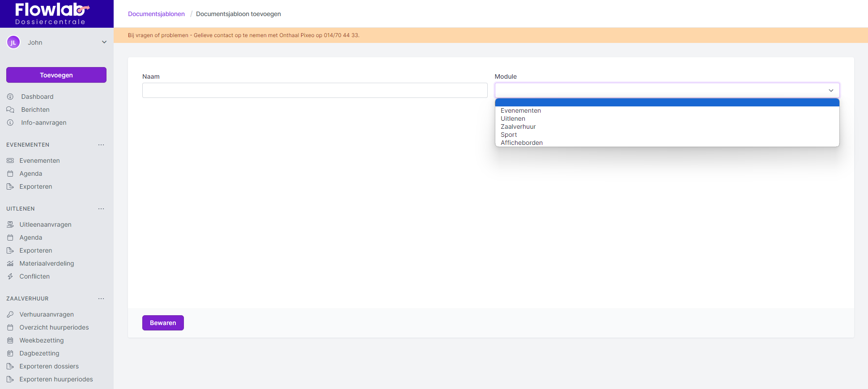Open the Uitlenen section ellipsis menu
This screenshot has width=868, height=389.
click(x=101, y=209)
